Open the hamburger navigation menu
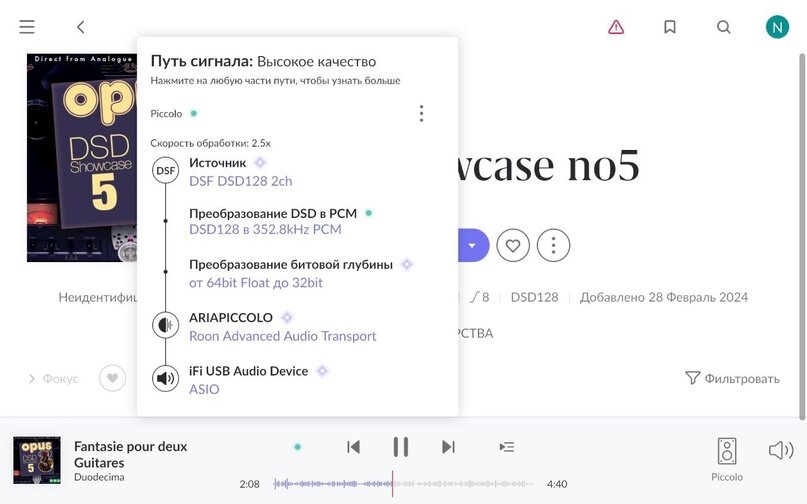Viewport: 807px width, 504px height. click(27, 27)
